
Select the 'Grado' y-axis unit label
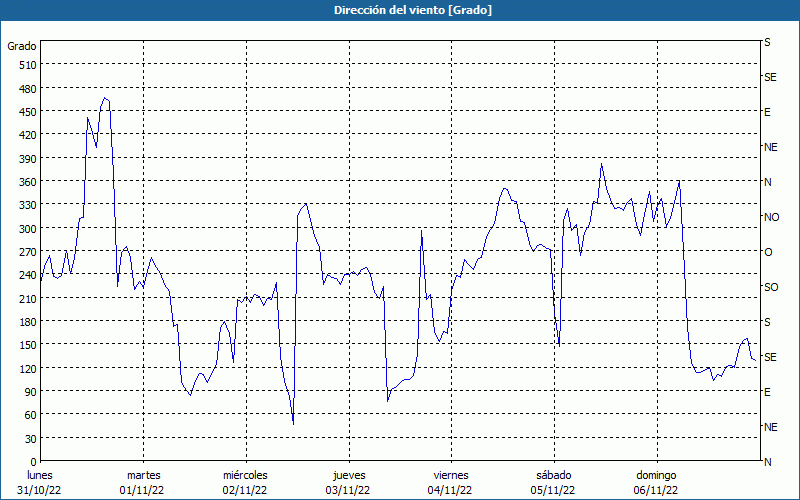tap(22, 46)
